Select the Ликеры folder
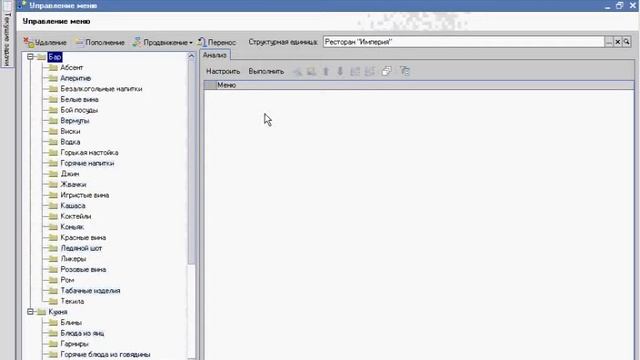Viewport: 640px width, 360px height. pos(73,259)
